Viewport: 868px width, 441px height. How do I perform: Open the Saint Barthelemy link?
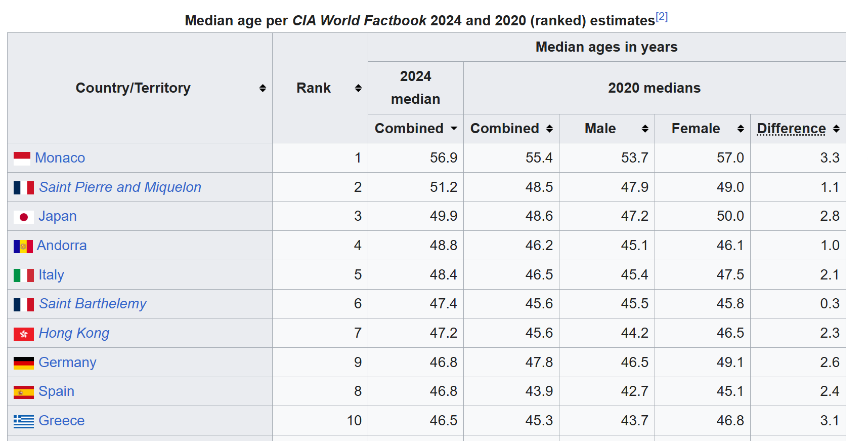coord(93,304)
